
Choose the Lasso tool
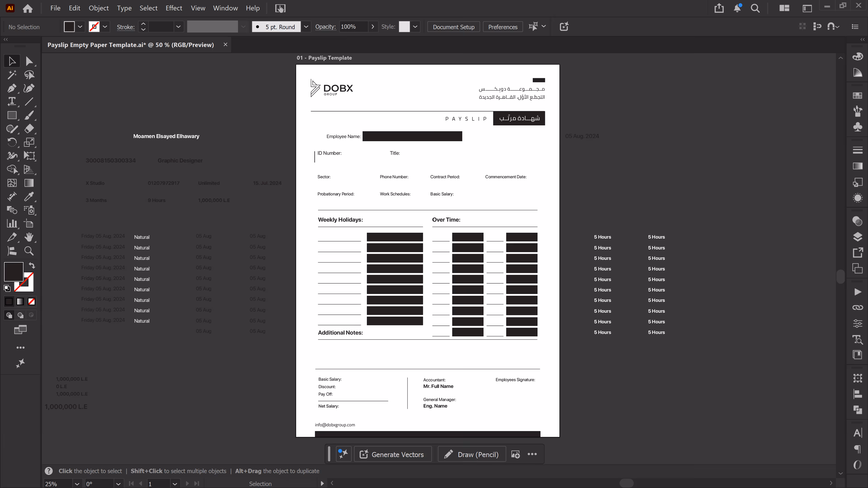tap(29, 74)
